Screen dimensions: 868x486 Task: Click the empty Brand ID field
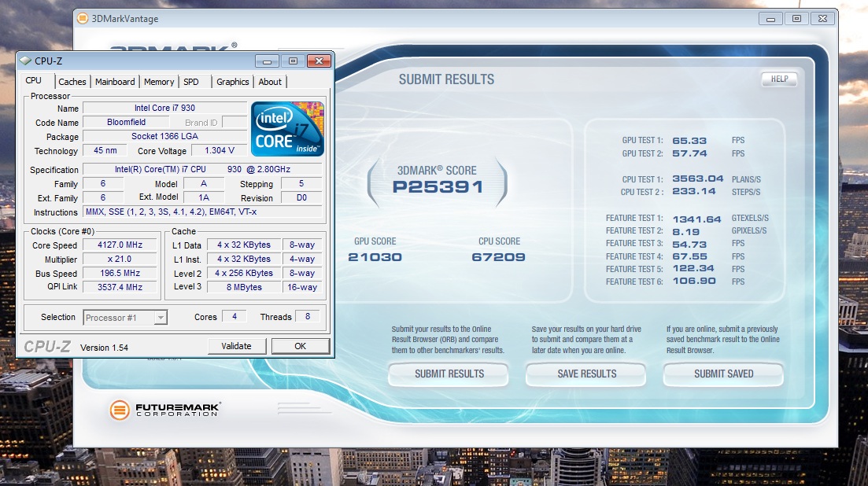tap(235, 122)
